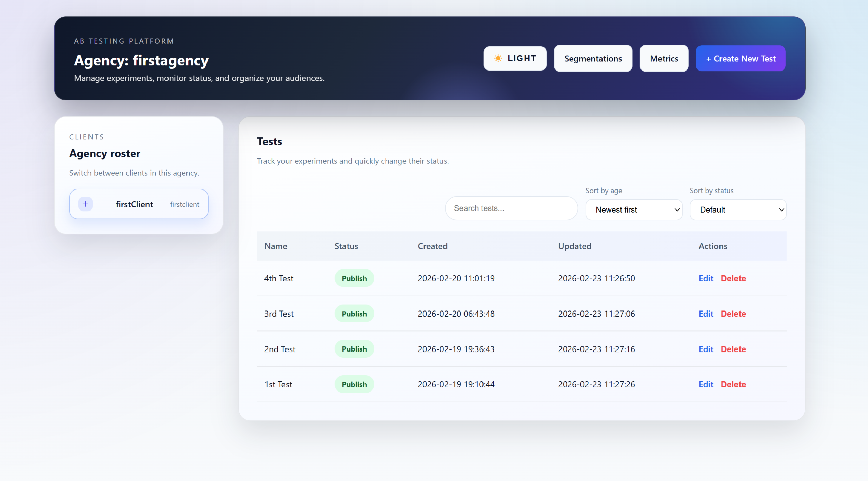Open the Sort by status dropdown
The image size is (868, 481).
click(738, 210)
